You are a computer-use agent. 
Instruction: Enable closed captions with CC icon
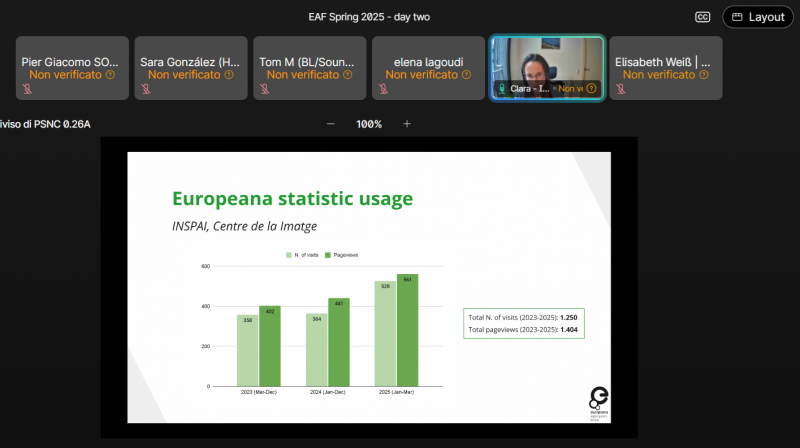click(x=702, y=17)
